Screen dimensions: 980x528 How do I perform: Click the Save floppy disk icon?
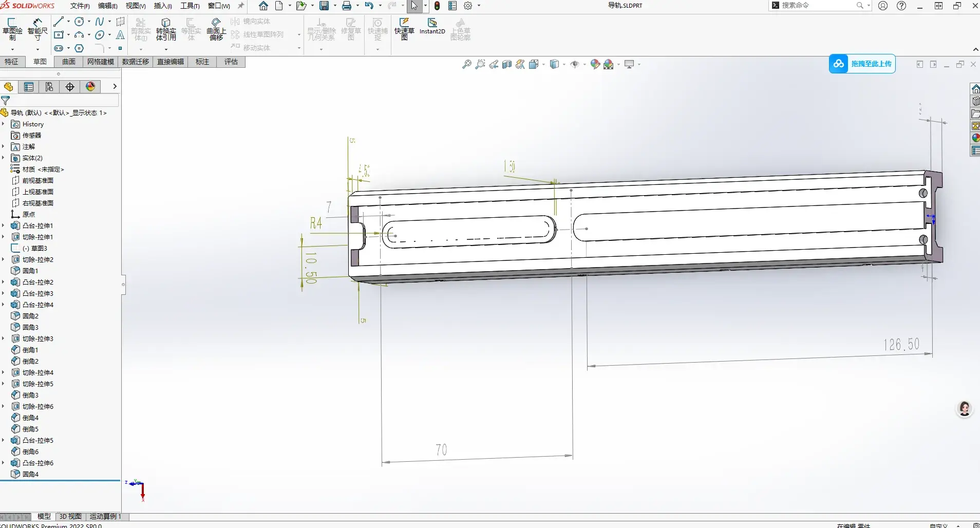click(x=324, y=6)
